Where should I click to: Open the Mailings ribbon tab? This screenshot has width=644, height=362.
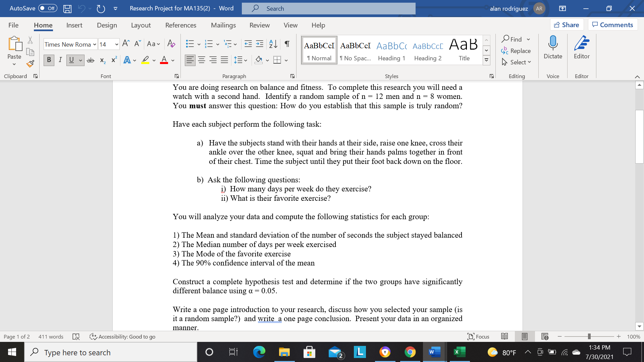pos(223,25)
